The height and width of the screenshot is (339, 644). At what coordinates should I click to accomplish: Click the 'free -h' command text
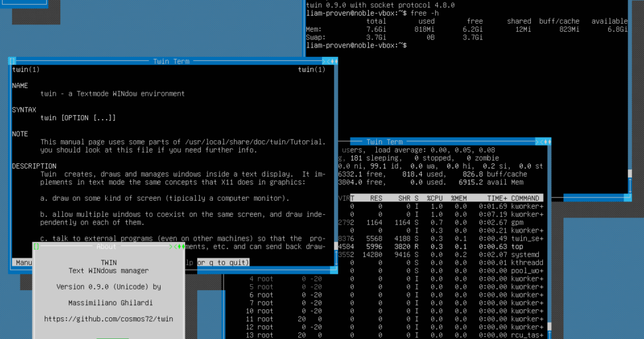[x=424, y=13]
